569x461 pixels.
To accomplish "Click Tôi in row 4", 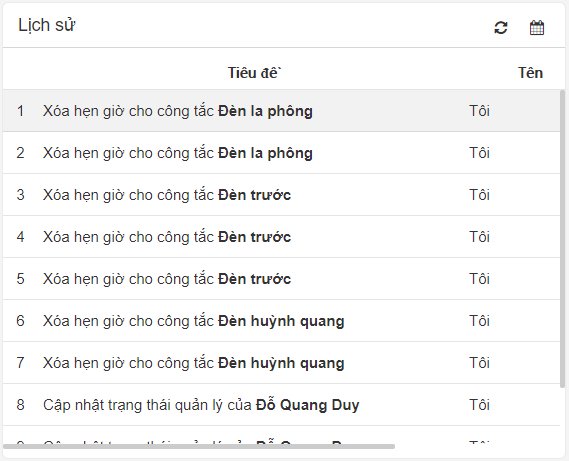I will (x=479, y=237).
